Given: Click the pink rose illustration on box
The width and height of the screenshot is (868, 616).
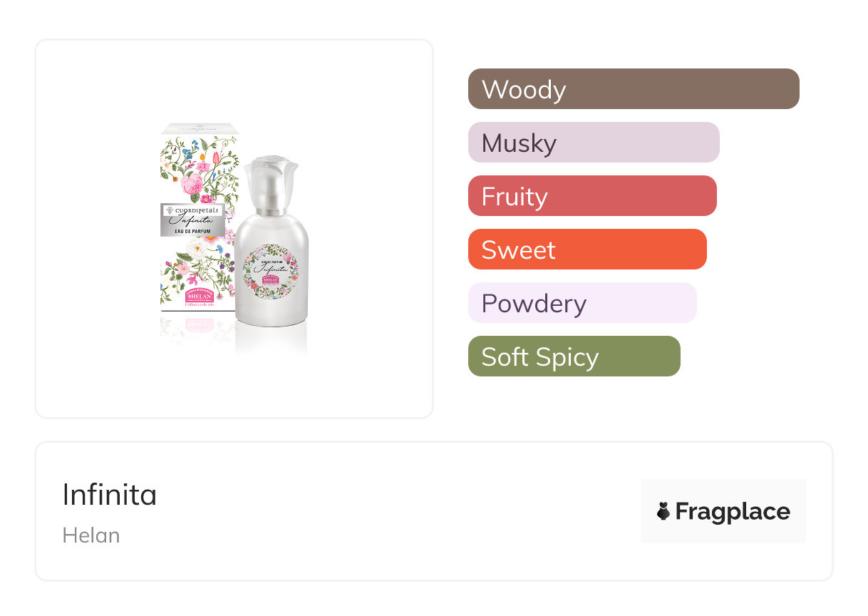Looking at the screenshot, I should coord(192,185).
